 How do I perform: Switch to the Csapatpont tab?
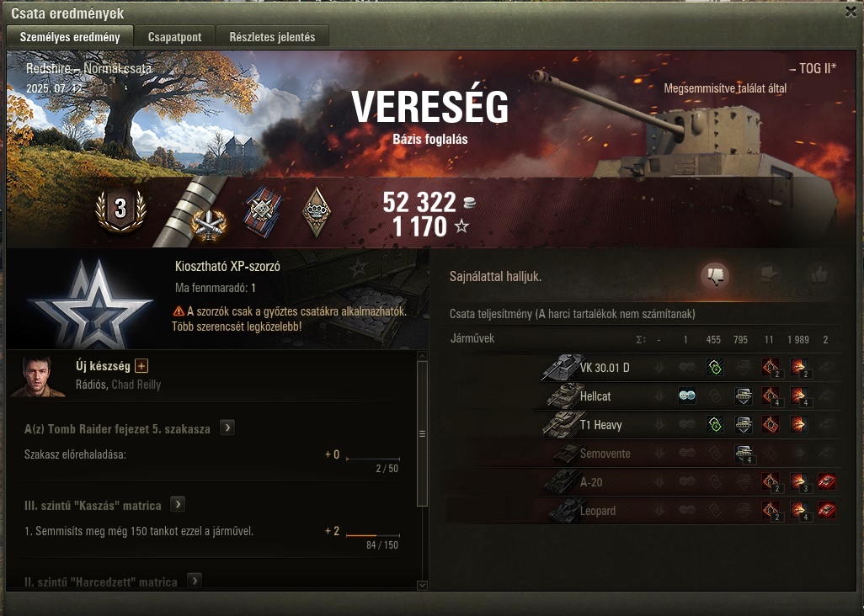(x=174, y=37)
